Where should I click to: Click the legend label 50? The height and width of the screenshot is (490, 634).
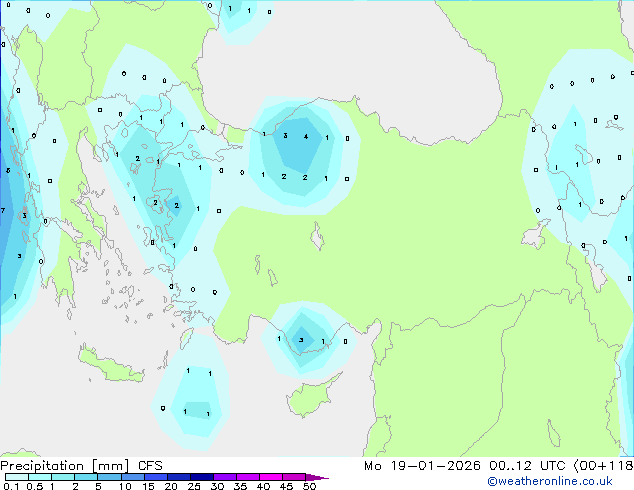309,486
